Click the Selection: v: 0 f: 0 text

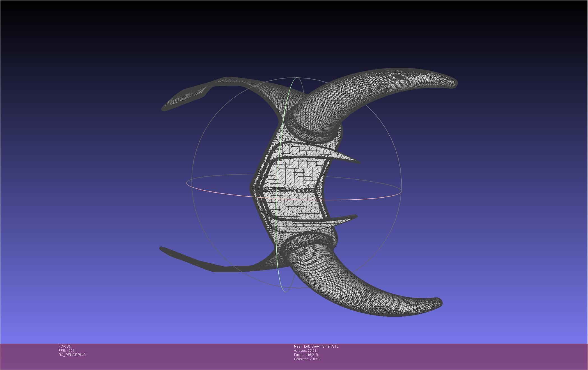(307, 359)
